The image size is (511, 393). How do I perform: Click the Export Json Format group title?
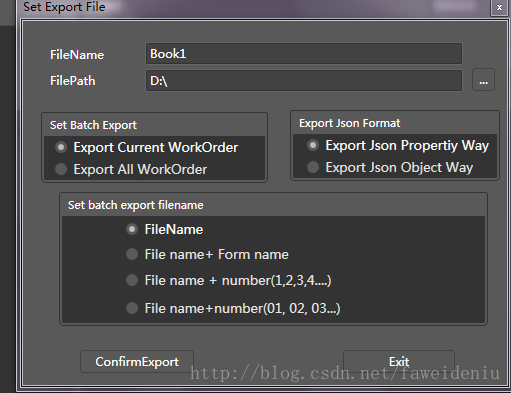pyautogui.click(x=350, y=123)
